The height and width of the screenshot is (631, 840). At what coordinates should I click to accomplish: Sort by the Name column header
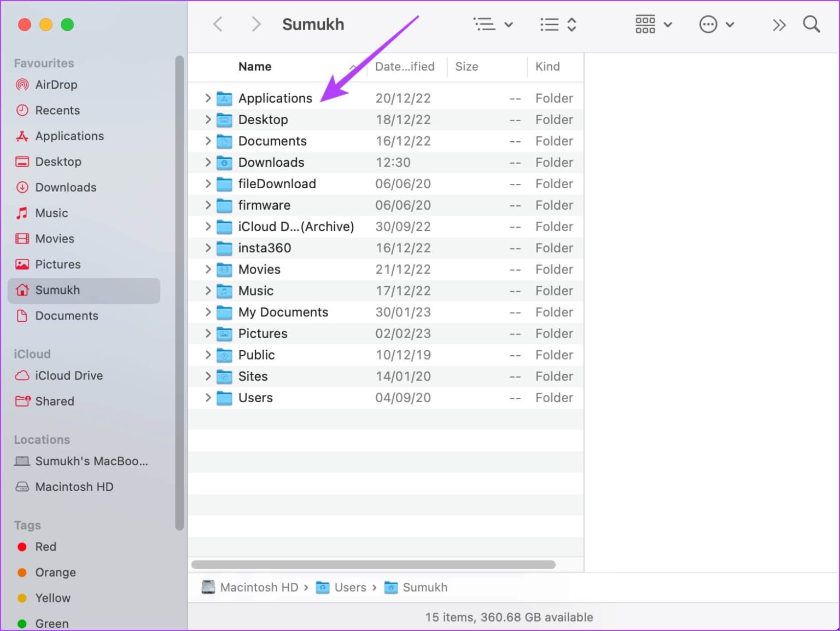click(x=255, y=67)
